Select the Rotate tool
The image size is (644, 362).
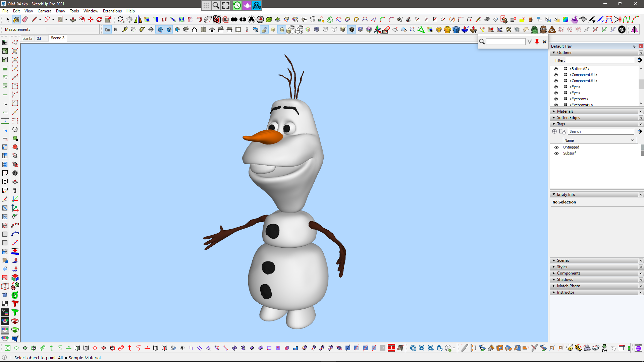pos(99,19)
